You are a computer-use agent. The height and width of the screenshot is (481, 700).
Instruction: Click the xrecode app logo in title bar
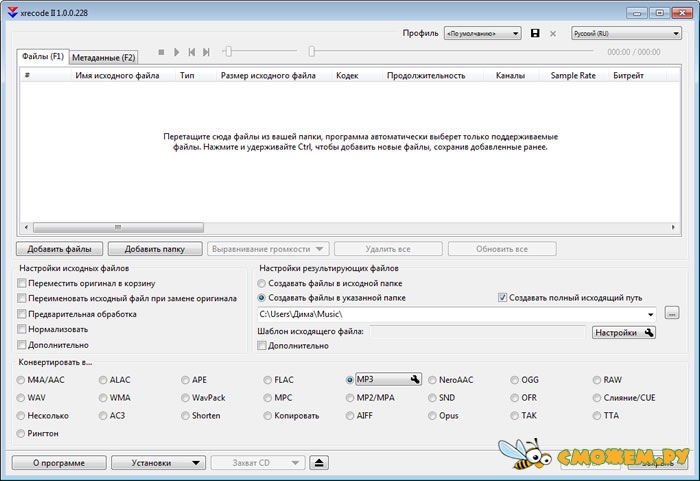click(12, 13)
